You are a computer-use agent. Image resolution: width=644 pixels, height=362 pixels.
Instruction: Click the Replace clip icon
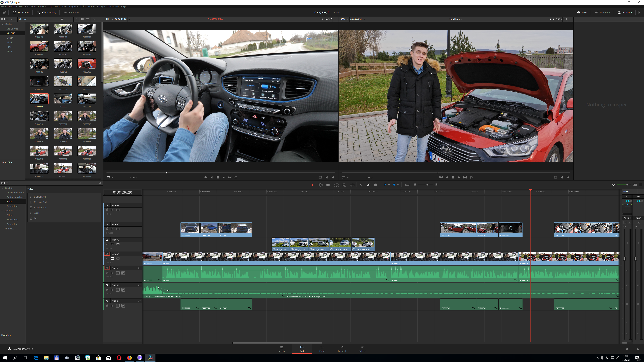coord(352,185)
